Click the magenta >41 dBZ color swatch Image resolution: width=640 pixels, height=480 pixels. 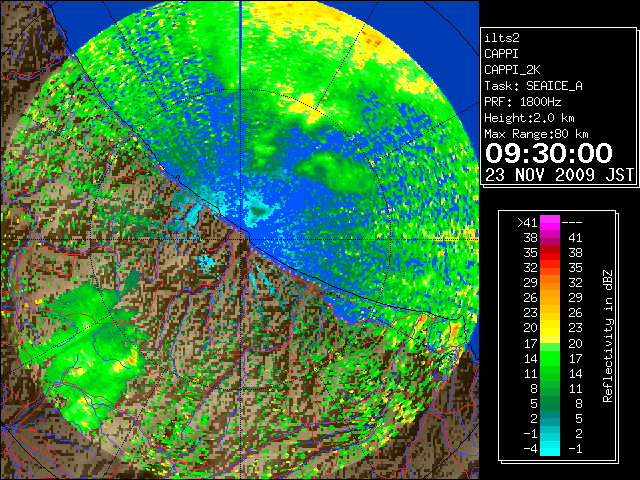[x=550, y=223]
